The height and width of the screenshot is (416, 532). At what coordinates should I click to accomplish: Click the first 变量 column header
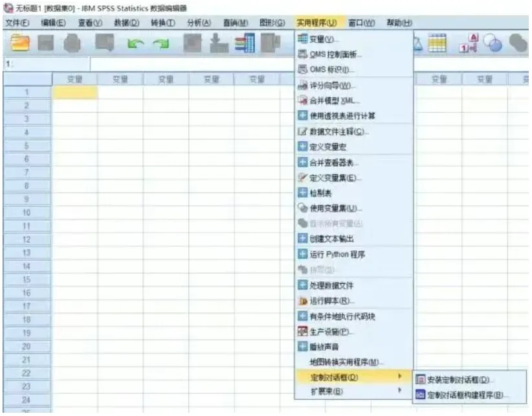tap(75, 79)
